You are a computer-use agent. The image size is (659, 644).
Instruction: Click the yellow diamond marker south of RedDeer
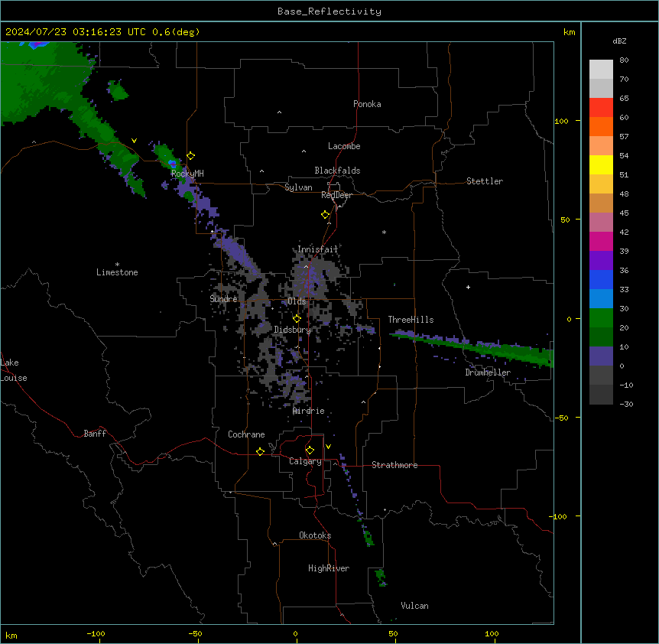click(326, 215)
